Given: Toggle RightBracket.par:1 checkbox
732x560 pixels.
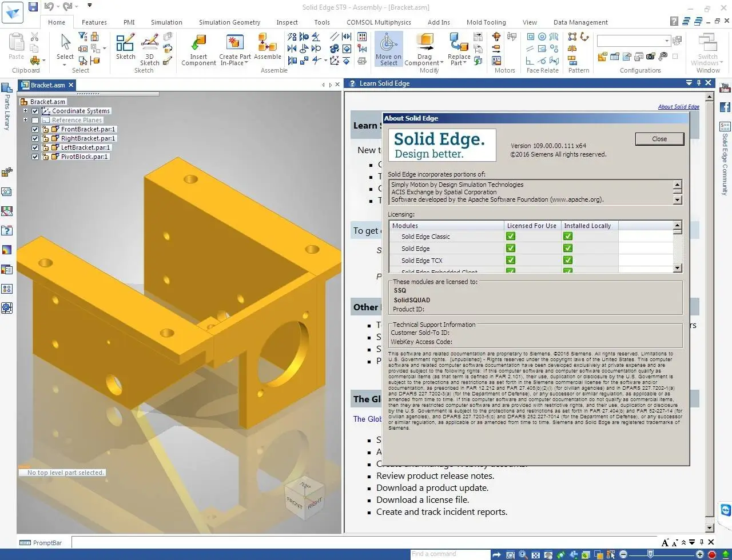Looking at the screenshot, I should pos(35,138).
